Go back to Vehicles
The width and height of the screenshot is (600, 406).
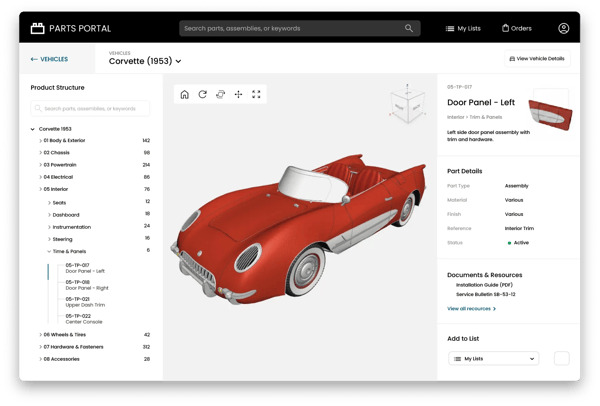[x=49, y=59]
